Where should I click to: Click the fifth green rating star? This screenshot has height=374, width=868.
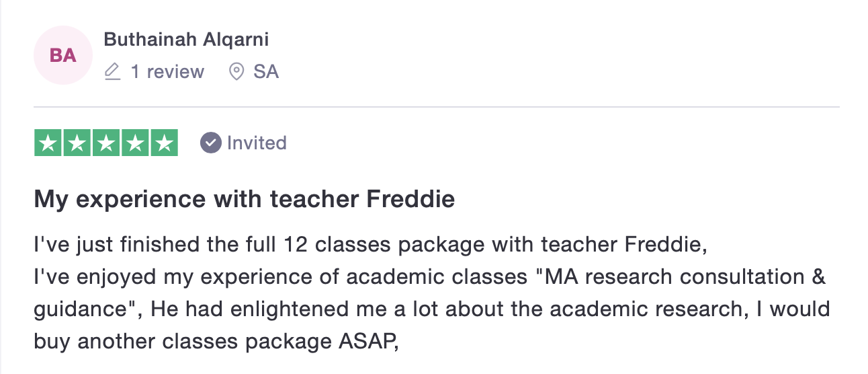pos(164,143)
